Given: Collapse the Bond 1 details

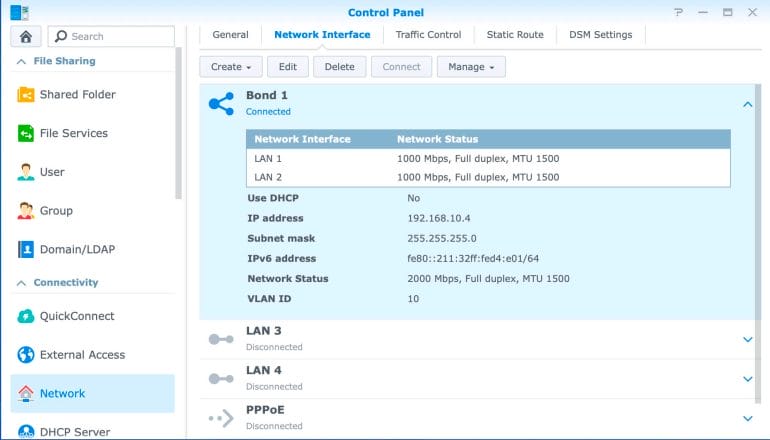Looking at the screenshot, I should click(x=747, y=104).
